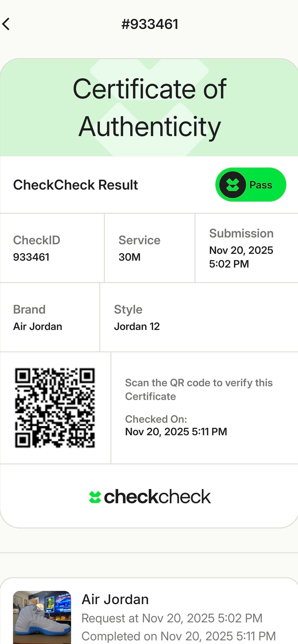Click the Certificate of Authenticity header
Screen dimensions: 298x644
[x=149, y=108]
